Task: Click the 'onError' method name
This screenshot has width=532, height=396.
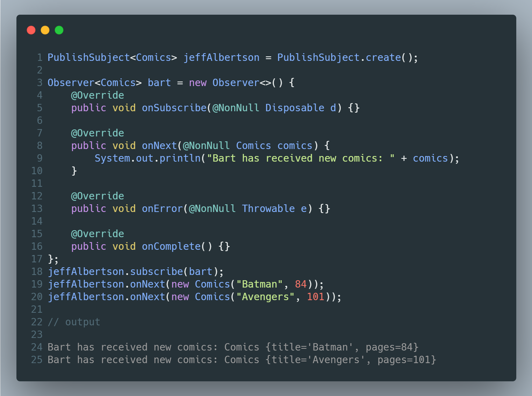Action: coord(162,208)
